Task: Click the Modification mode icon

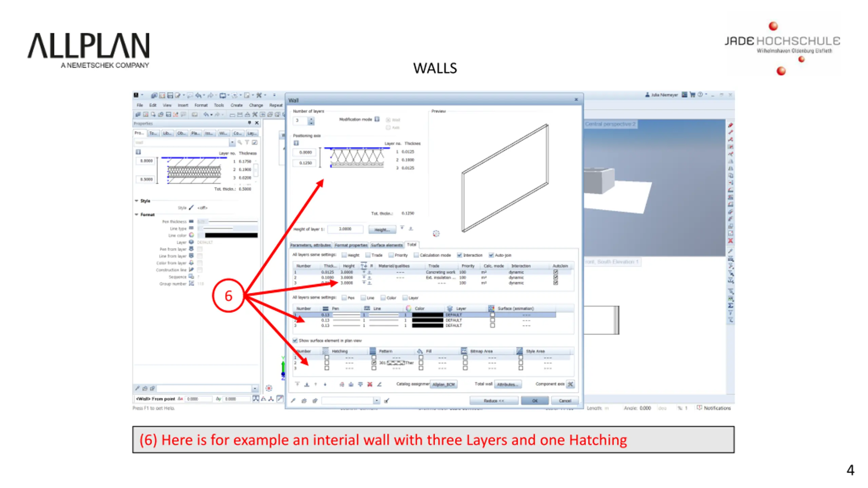Action: click(377, 119)
